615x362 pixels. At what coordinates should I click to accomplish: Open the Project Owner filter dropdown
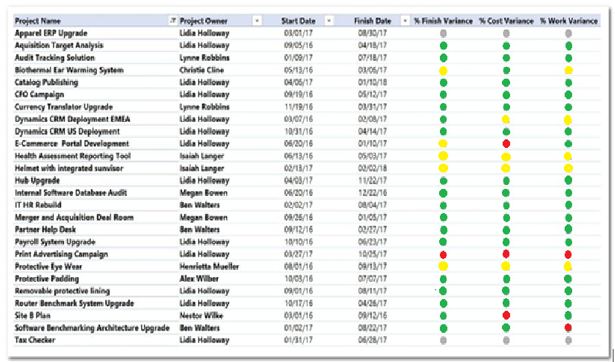pyautogui.click(x=257, y=21)
